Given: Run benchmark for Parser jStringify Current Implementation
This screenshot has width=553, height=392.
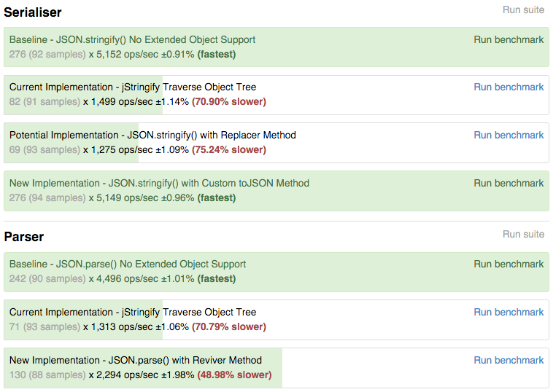Looking at the screenshot, I should 508,312.
